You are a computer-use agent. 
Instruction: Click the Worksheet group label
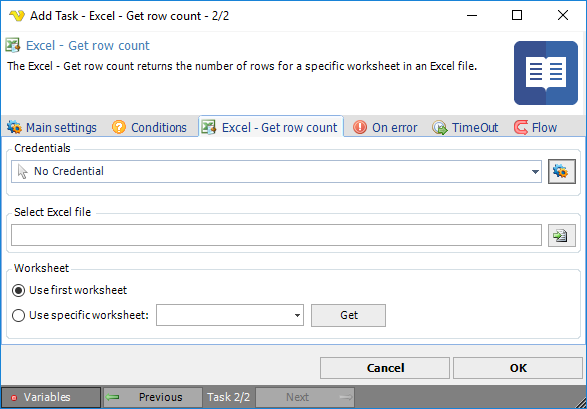42,268
